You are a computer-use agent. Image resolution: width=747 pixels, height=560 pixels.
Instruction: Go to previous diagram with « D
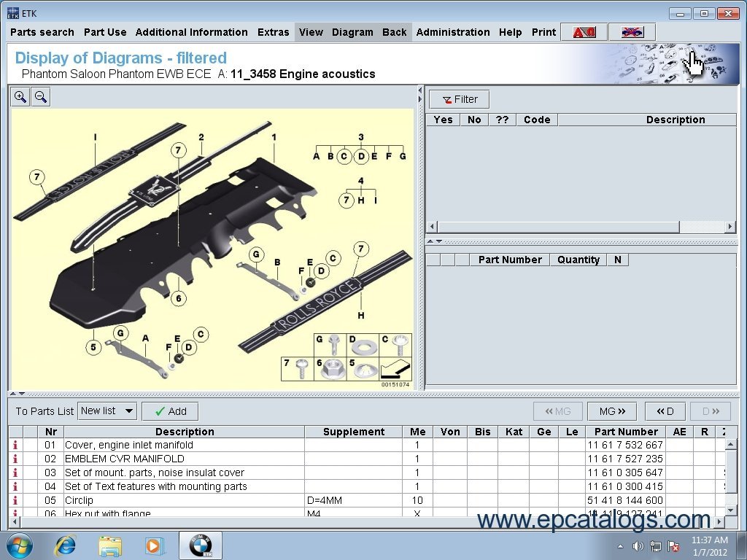[x=665, y=411]
